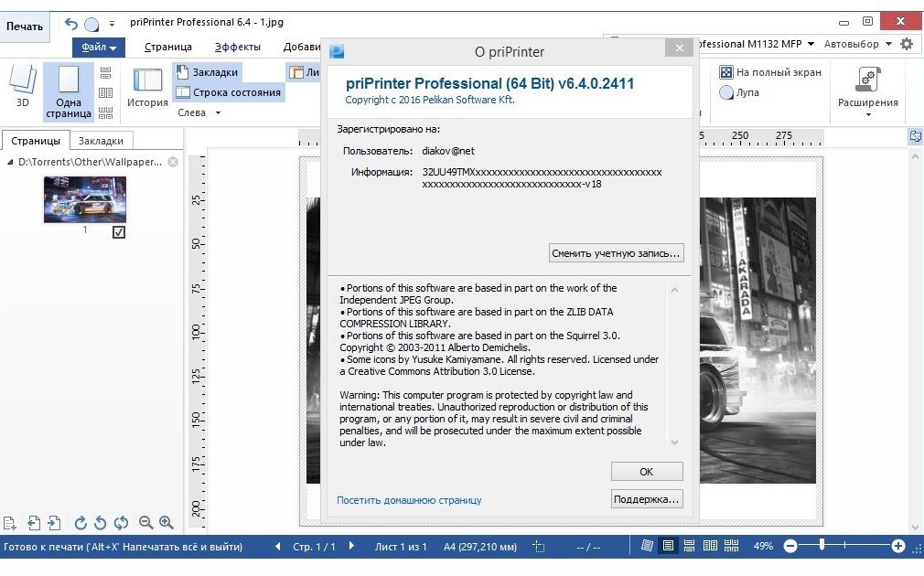Click the round redo icon beside undo
924x576 pixels.
coord(91,24)
